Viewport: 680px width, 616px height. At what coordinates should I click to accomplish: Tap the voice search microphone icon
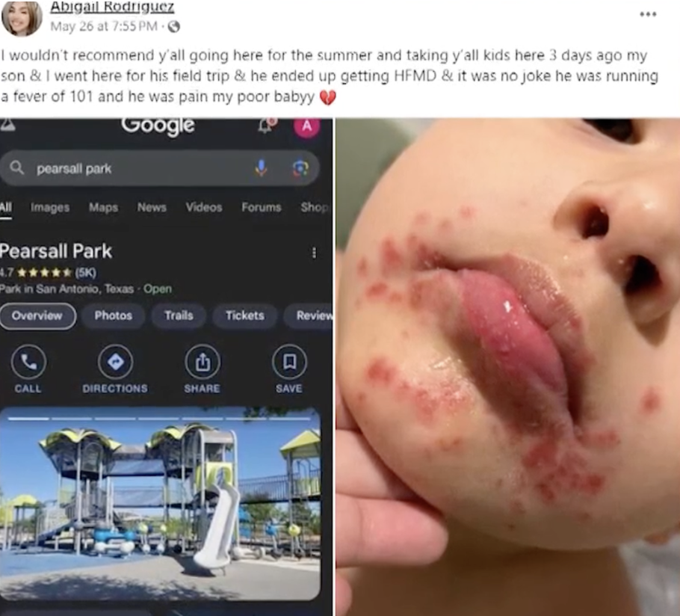[x=261, y=167]
